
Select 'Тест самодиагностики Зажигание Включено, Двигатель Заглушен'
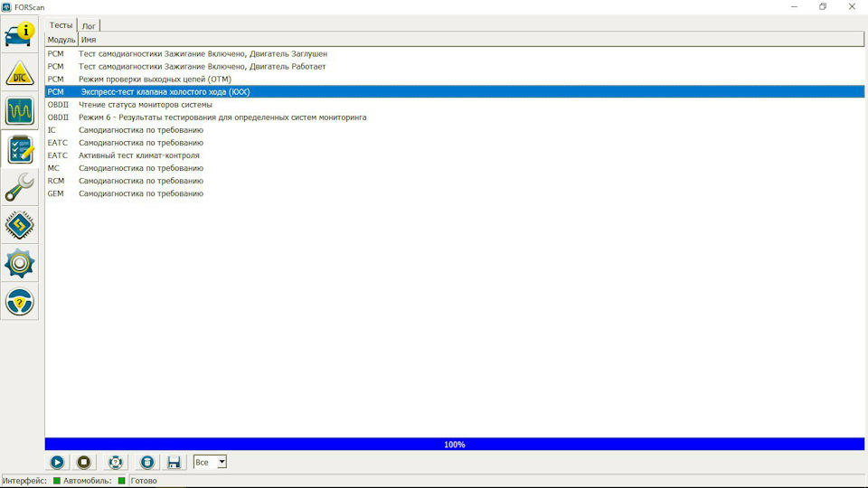pyautogui.click(x=455, y=53)
